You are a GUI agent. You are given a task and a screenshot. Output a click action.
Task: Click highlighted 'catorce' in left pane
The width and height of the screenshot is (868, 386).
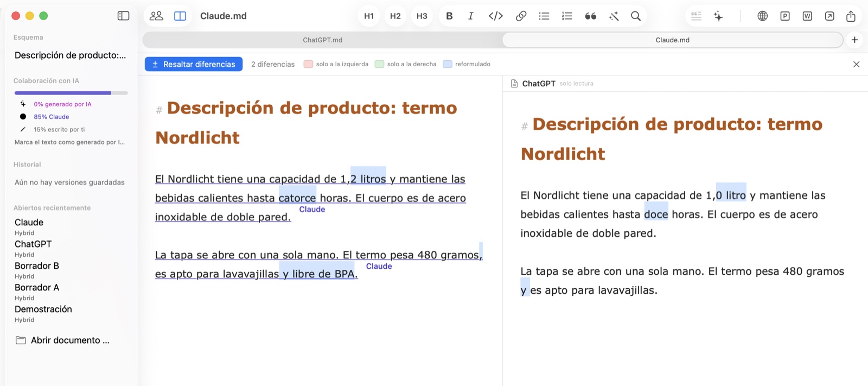point(297,198)
